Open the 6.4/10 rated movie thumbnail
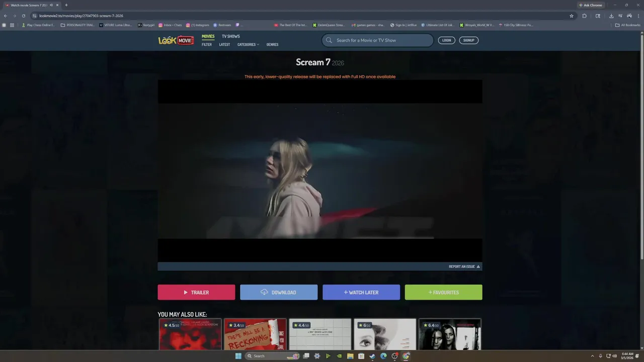Screen dimensions: 644x362 click(x=450, y=334)
